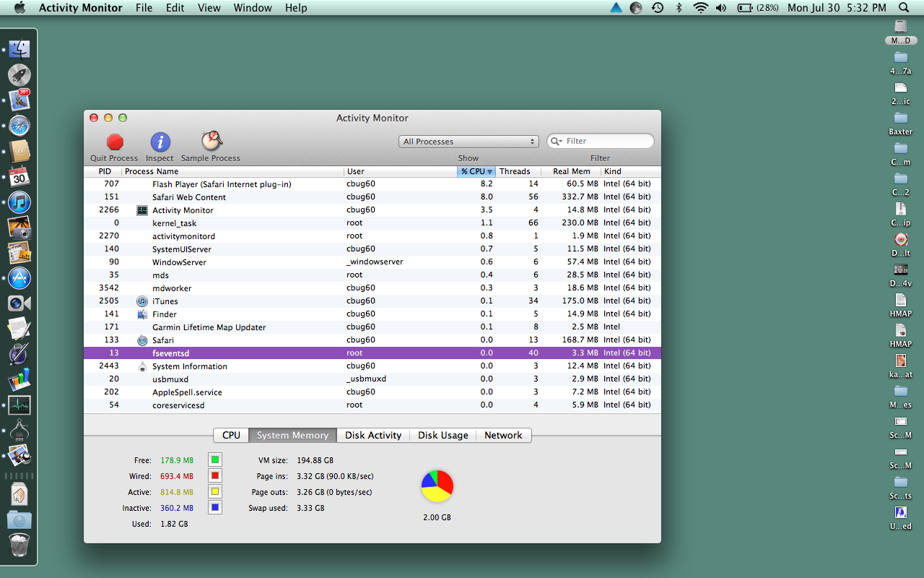Select the coreservicesd process row
The width and height of the screenshot is (924, 578).
[x=372, y=405]
